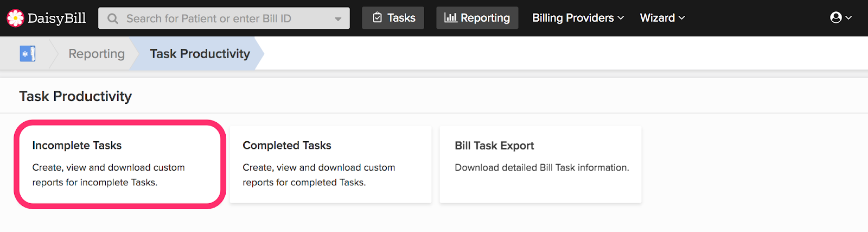Click the blue home breadcrumb icon
Viewport: 868px width, 232px height.
tap(28, 54)
